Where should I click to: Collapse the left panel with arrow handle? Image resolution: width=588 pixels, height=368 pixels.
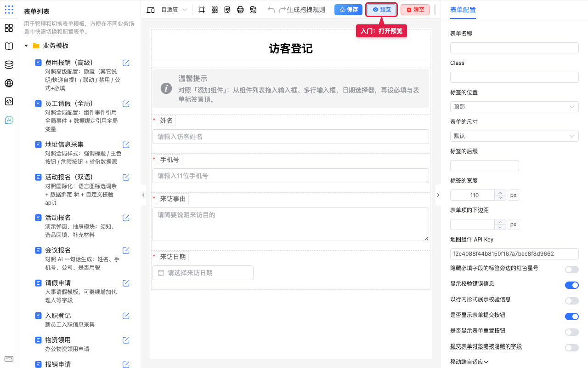(x=143, y=195)
